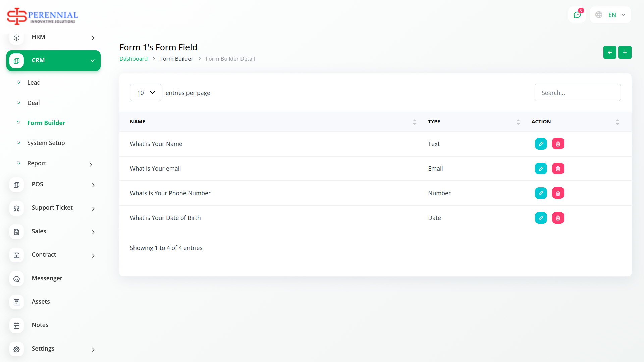This screenshot has height=362, width=644.
Task: Open the entries per page dropdown
Action: (x=146, y=93)
